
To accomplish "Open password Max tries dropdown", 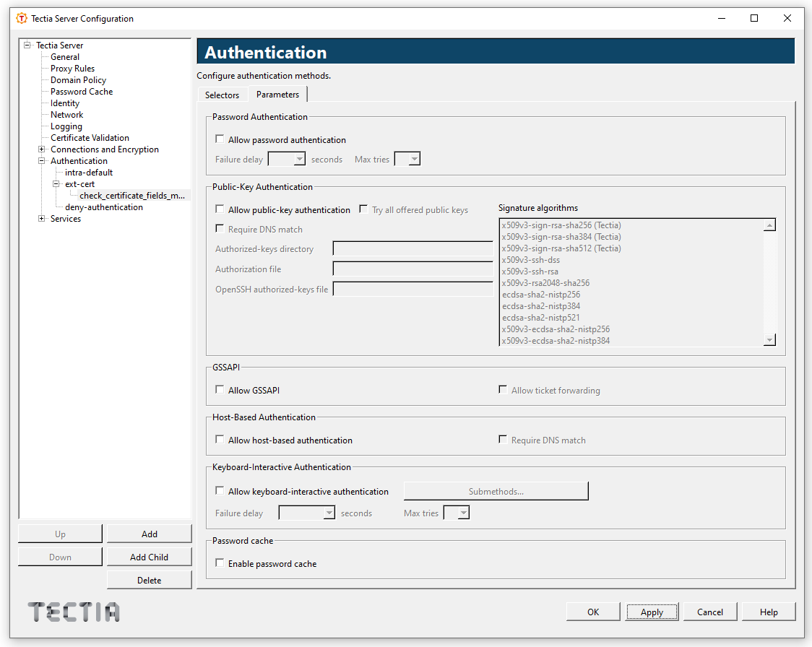I will [x=414, y=159].
